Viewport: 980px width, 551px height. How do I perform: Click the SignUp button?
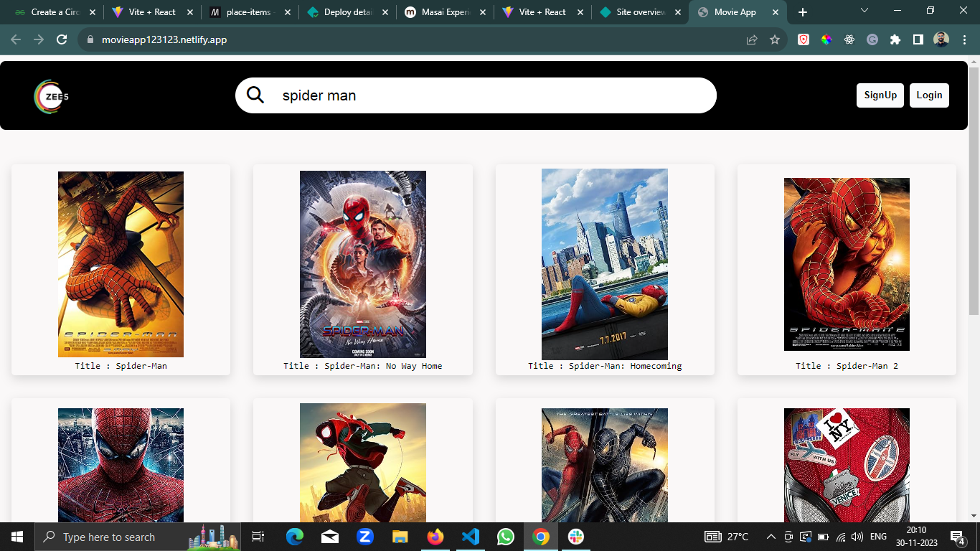coord(880,95)
